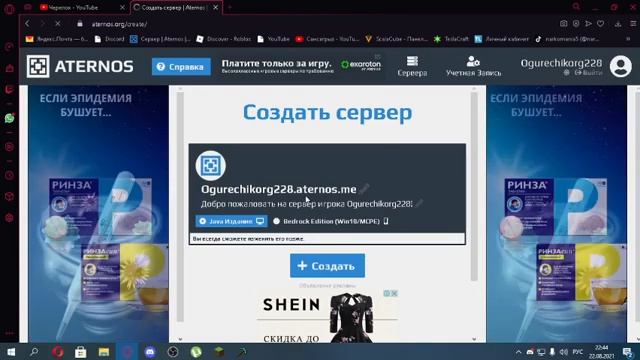Open the SHEIN advertisement
640x360 pixels.
click(327, 316)
